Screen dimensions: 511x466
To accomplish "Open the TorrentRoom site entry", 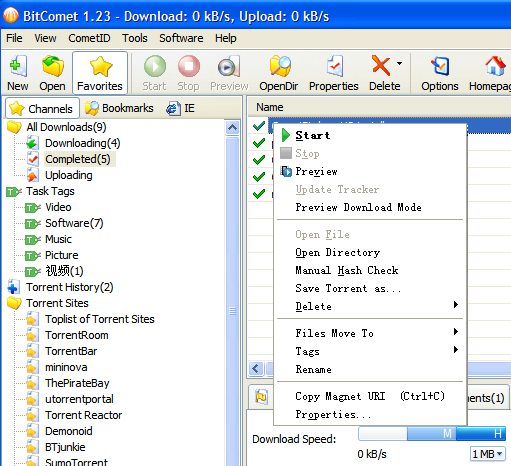I will click(77, 335).
